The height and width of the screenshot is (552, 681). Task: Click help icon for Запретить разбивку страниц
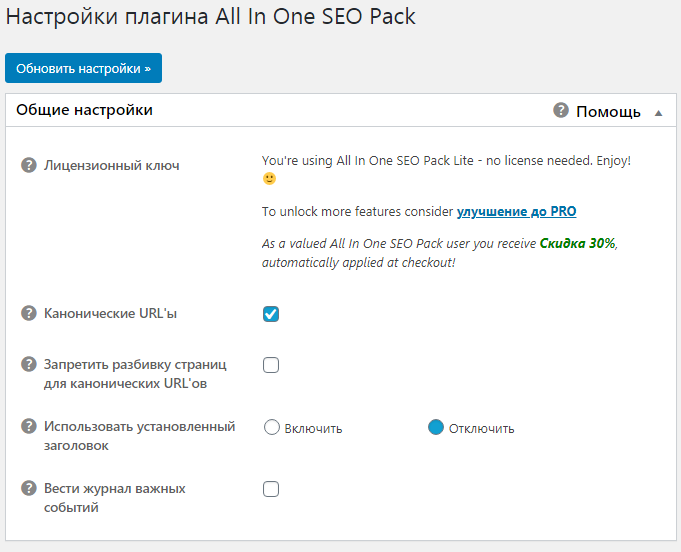point(29,363)
